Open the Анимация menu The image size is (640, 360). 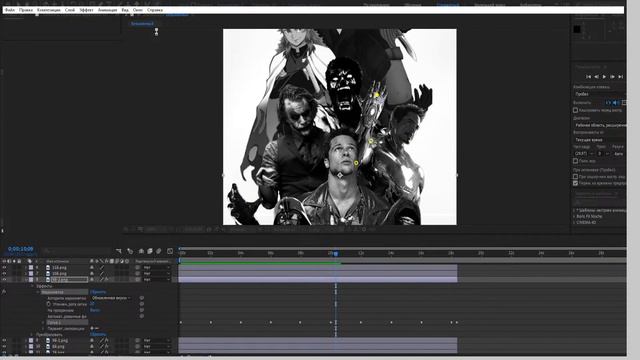(x=107, y=10)
